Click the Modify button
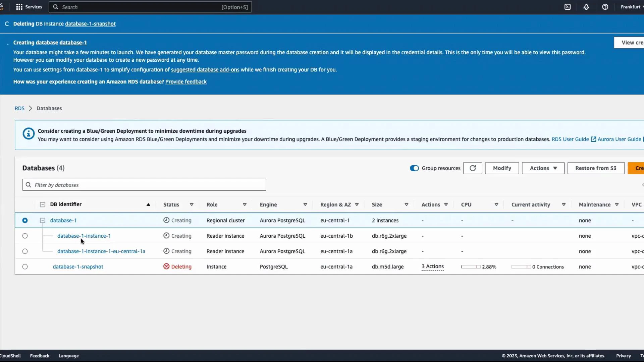Screen dimensions: 644x362 click(501, 168)
